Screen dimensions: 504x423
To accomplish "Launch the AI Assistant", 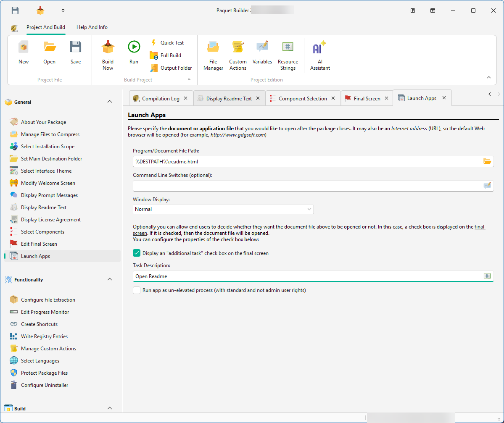I will pyautogui.click(x=319, y=54).
